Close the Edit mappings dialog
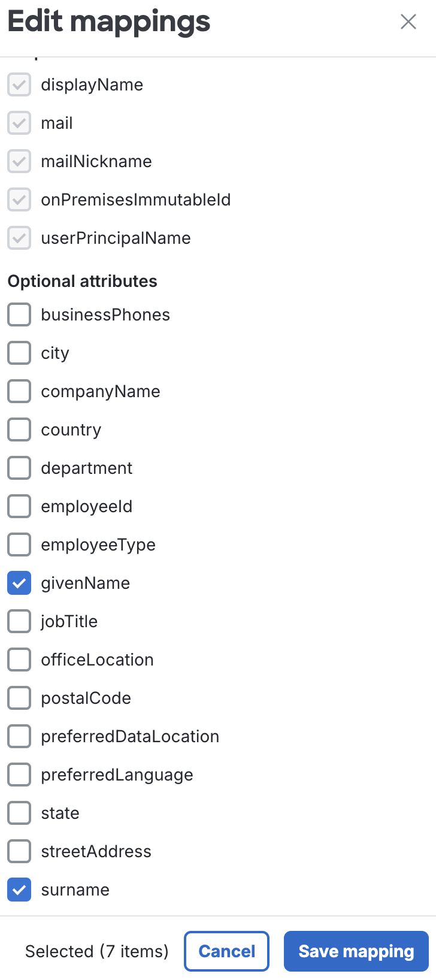The image size is (436, 980). coord(408,21)
